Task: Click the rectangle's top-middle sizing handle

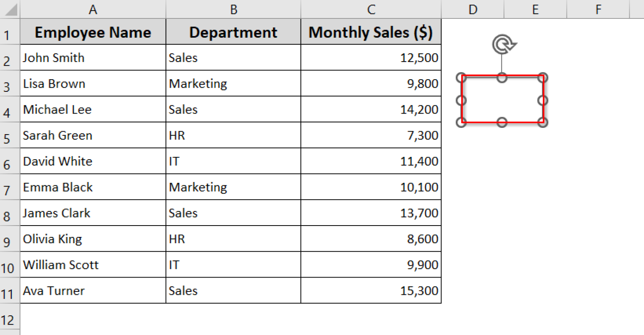Action: click(x=502, y=78)
